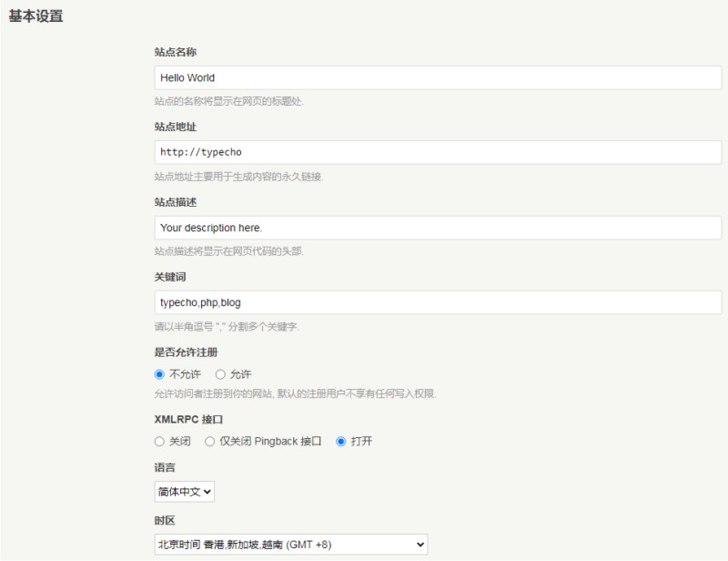Viewport: 728px width, 561px height.
Task: Click the 关键词 label
Action: pyautogui.click(x=170, y=277)
